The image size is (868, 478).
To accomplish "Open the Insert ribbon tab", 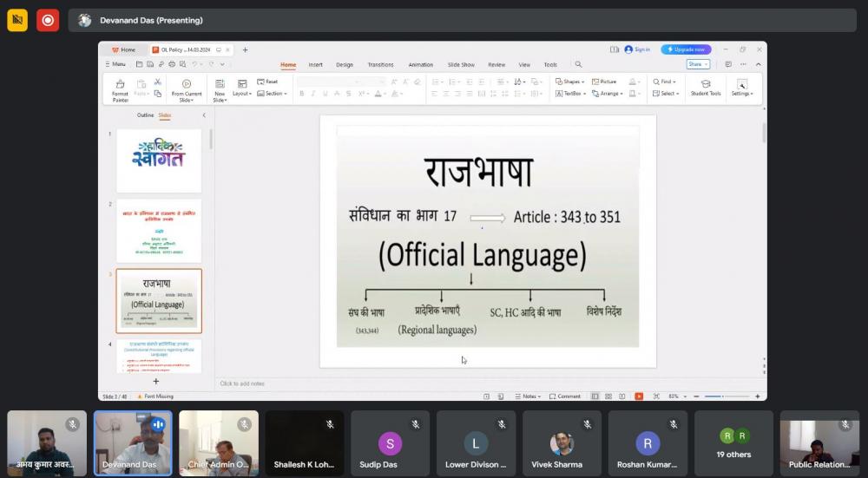I will [x=315, y=65].
